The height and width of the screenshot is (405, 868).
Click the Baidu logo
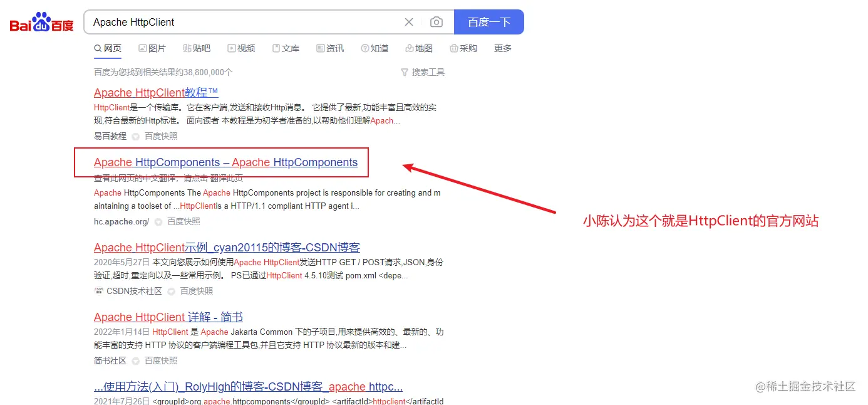point(42,22)
